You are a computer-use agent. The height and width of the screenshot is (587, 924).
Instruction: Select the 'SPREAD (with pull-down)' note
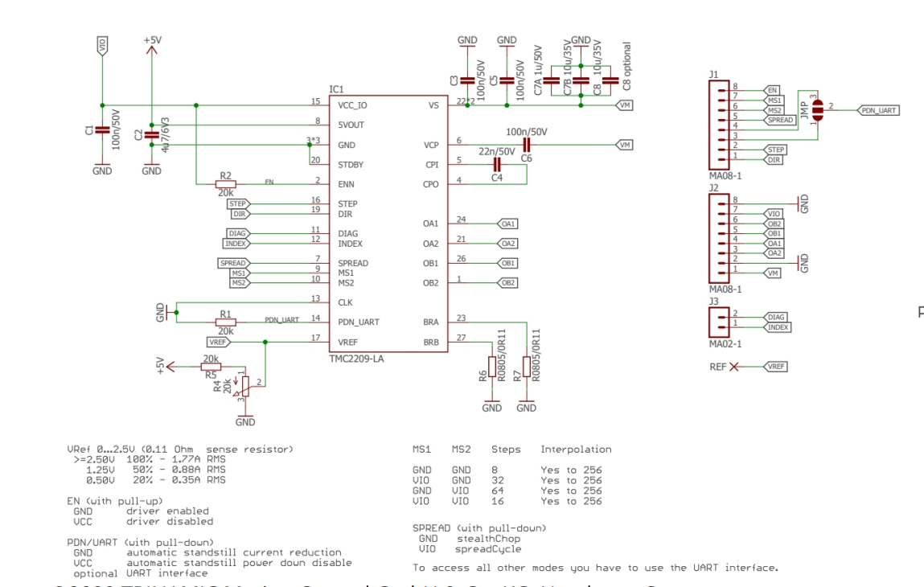(479, 528)
